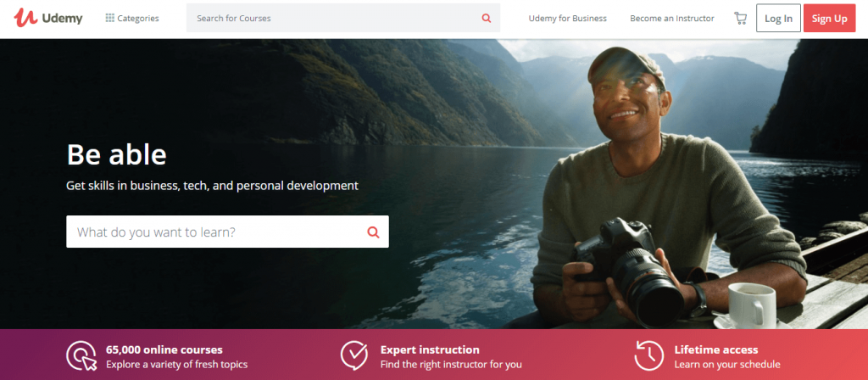
Task: Click the hero search magnifier icon
Action: (374, 232)
